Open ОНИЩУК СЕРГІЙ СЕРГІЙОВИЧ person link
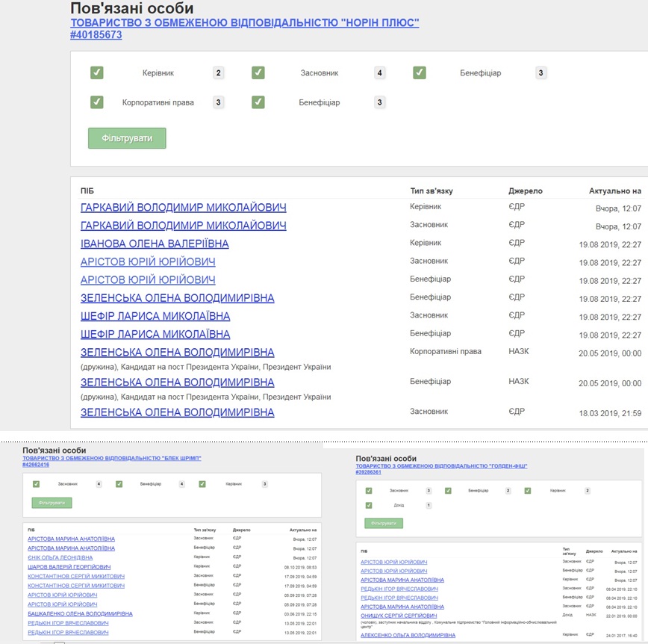This screenshot has height=644, width=648. (x=398, y=616)
